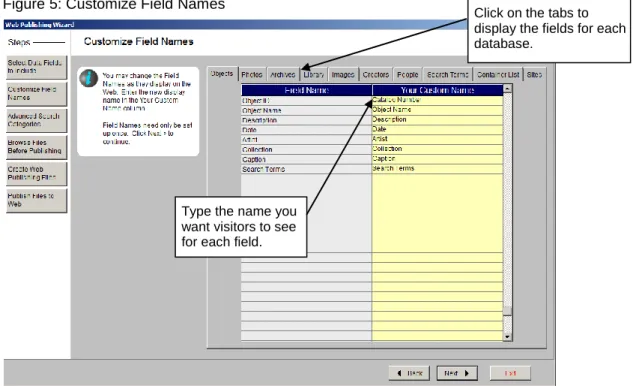Select the Archives tab
Viewport: 633px width, 386px height.
(283, 75)
